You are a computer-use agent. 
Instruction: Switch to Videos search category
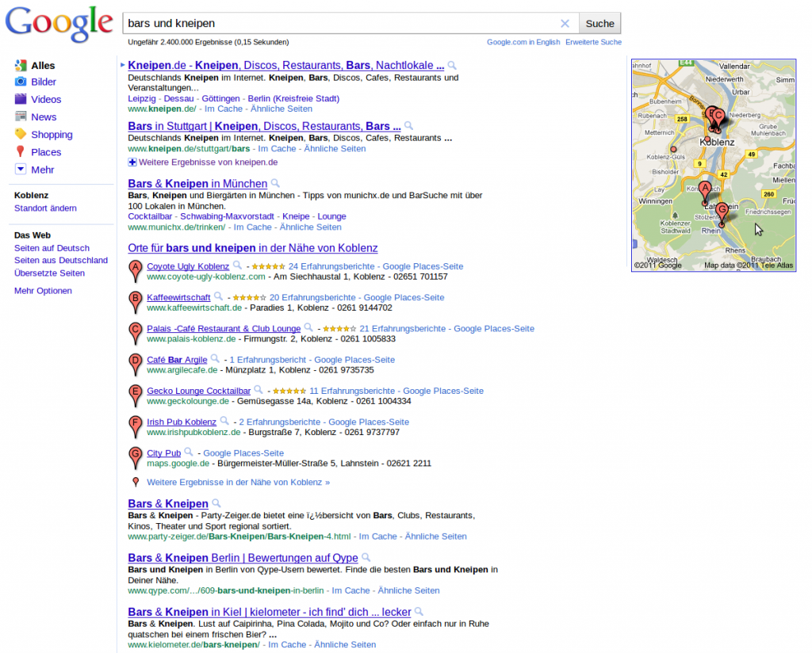click(x=46, y=99)
